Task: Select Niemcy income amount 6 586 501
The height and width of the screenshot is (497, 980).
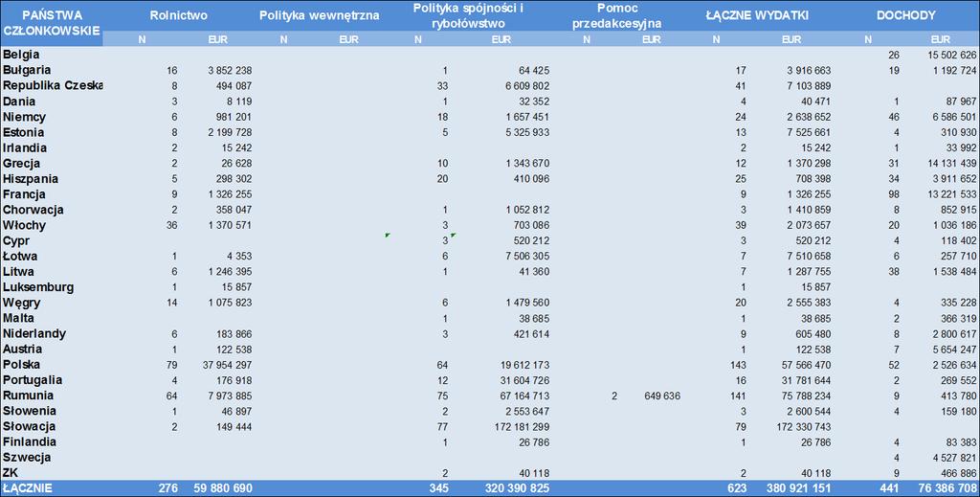Action: point(954,117)
